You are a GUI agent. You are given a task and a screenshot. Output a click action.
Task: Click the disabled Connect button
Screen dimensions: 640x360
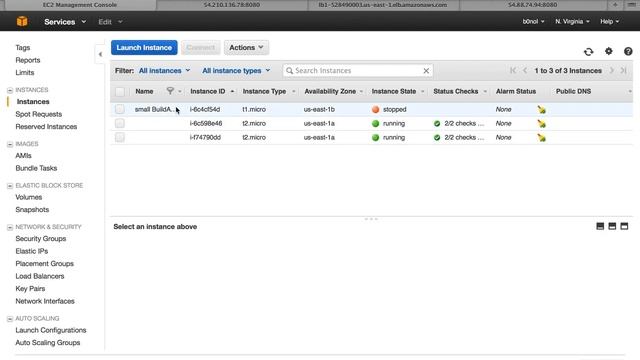[200, 47]
